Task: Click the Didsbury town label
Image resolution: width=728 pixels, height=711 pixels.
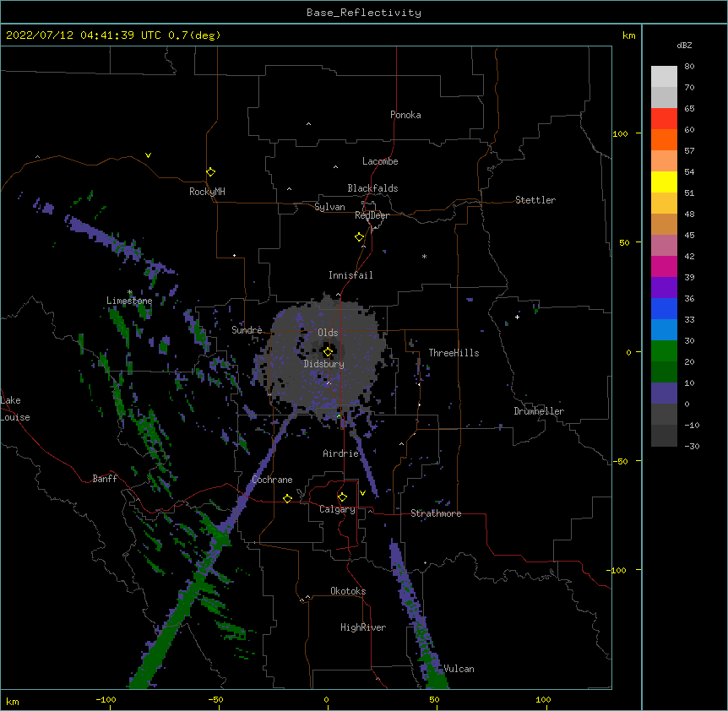Action: (x=323, y=364)
